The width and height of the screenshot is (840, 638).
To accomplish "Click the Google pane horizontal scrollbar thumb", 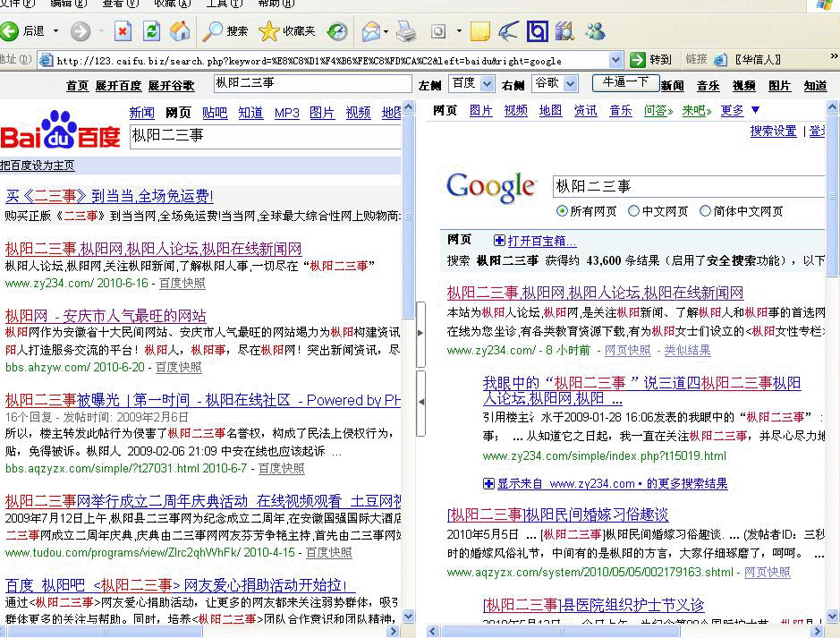I will (x=560, y=632).
